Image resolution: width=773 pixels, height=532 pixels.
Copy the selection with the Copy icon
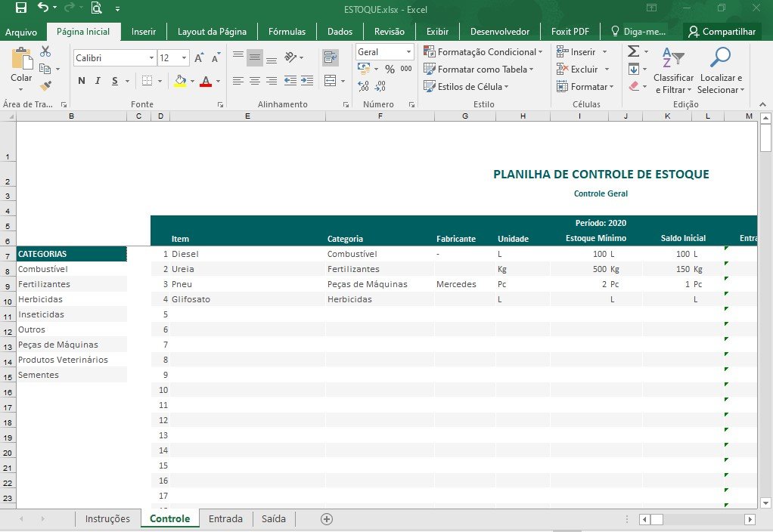point(45,69)
